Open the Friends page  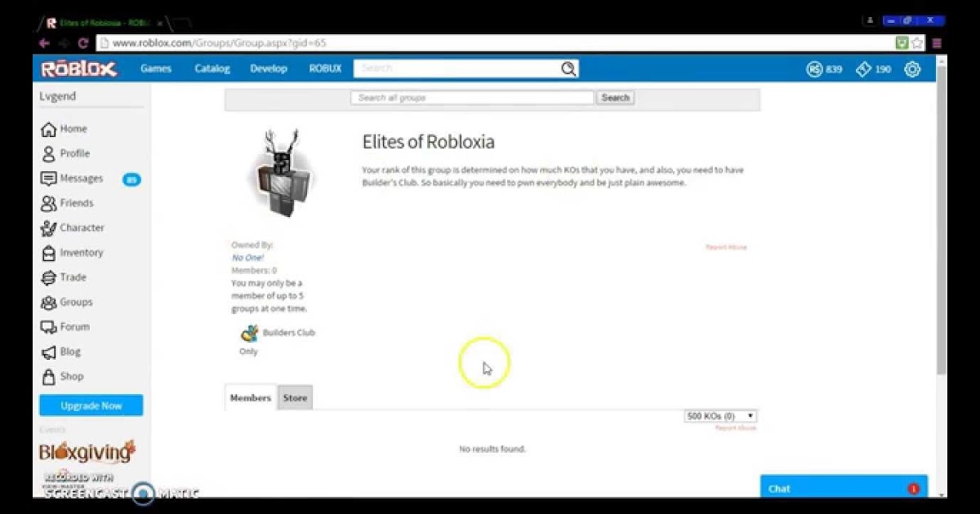coord(67,203)
